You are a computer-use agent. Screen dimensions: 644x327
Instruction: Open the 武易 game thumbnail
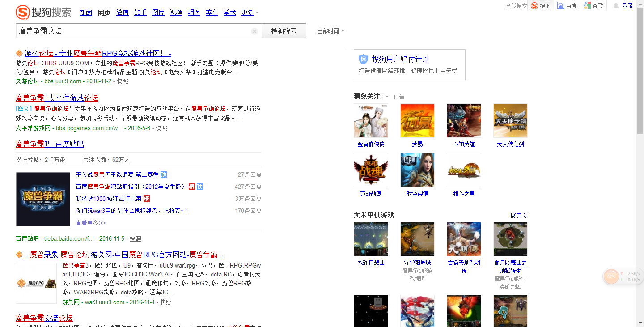[417, 120]
